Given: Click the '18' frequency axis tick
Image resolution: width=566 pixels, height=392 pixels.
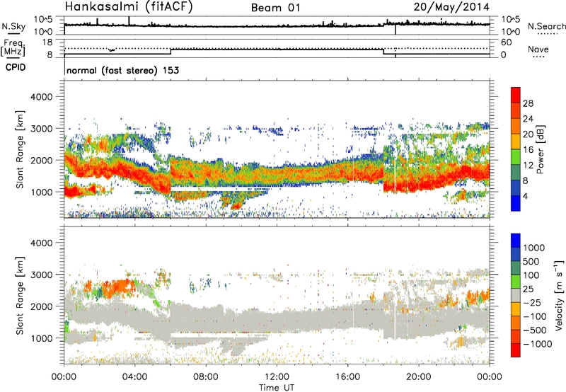Looking at the screenshot, I should 47,42.
